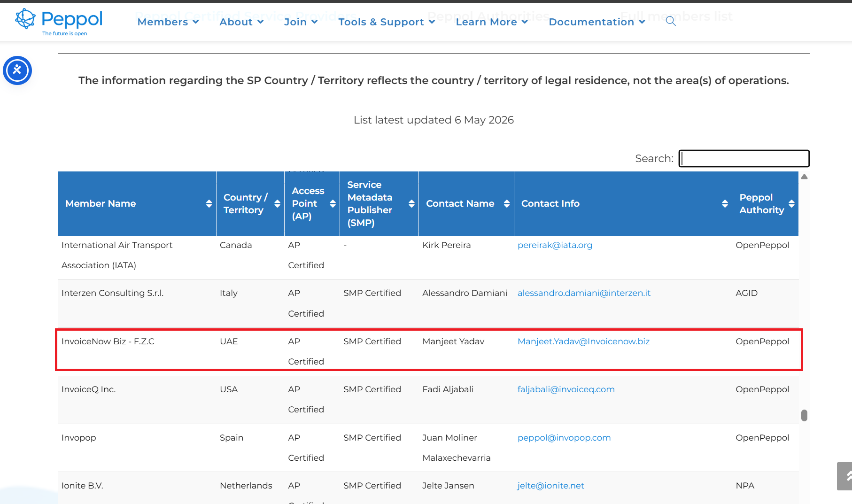Click contact name Fadi Aljabali
This screenshot has height=504, width=852.
pyautogui.click(x=448, y=389)
